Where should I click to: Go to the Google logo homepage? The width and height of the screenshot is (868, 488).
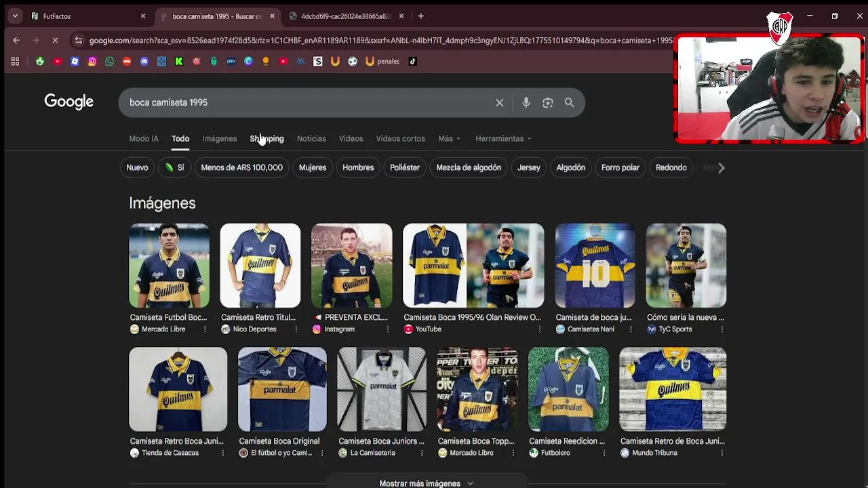(69, 102)
